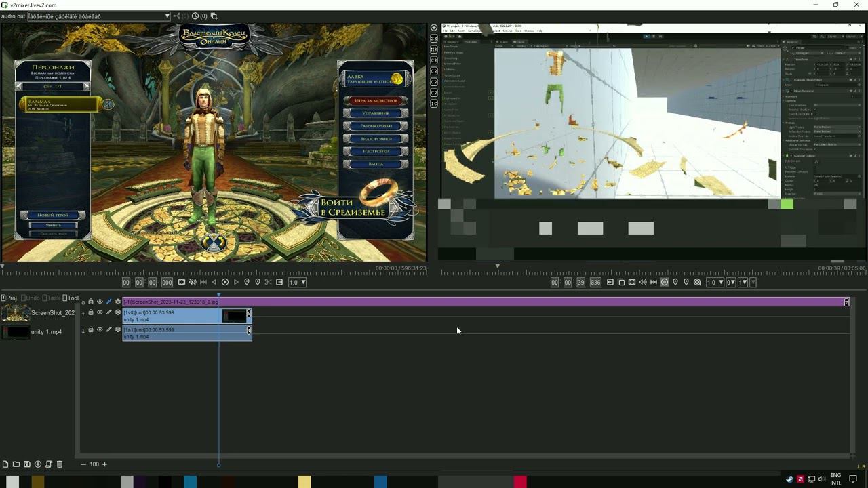
Task: Select the purple ScreenShot_2023-11-23 clip
Action: 486,302
